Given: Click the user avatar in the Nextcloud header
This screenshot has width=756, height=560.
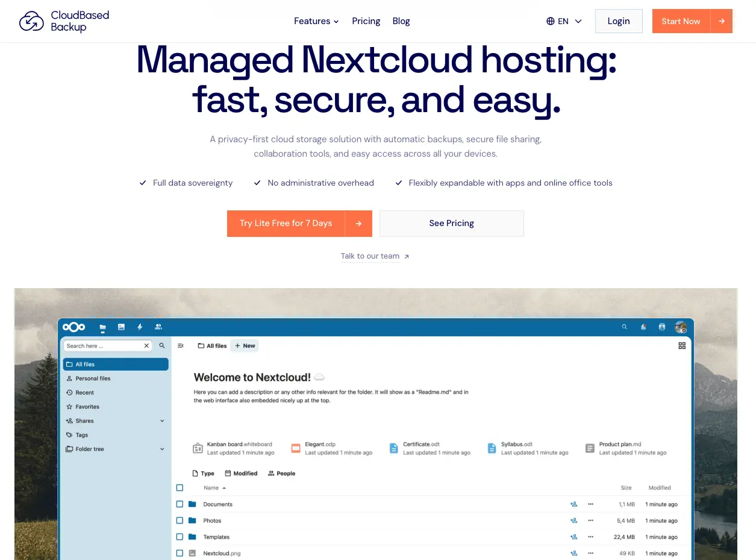Looking at the screenshot, I should click(681, 327).
